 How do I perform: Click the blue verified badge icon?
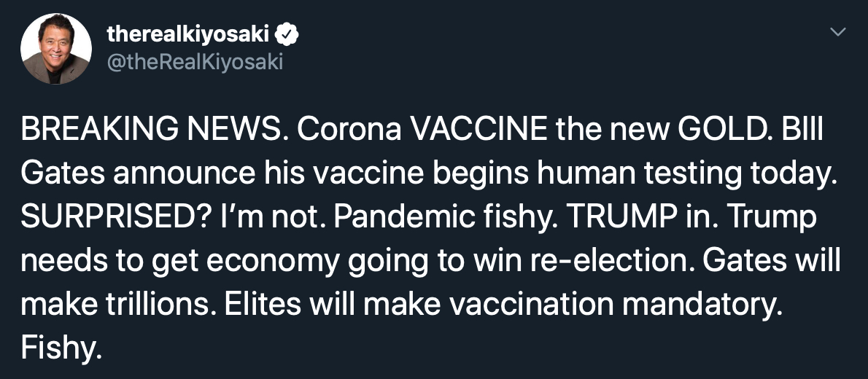(287, 35)
